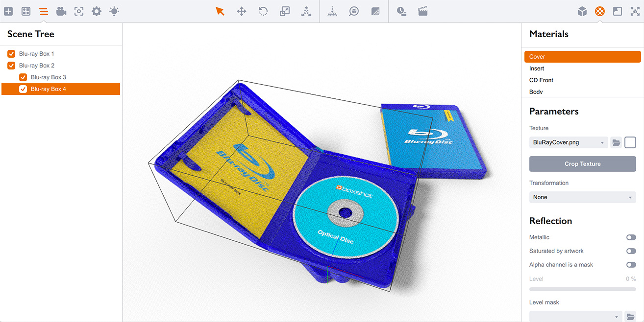Click the focus frame snapshot icon
The height and width of the screenshot is (322, 644).
point(79,11)
